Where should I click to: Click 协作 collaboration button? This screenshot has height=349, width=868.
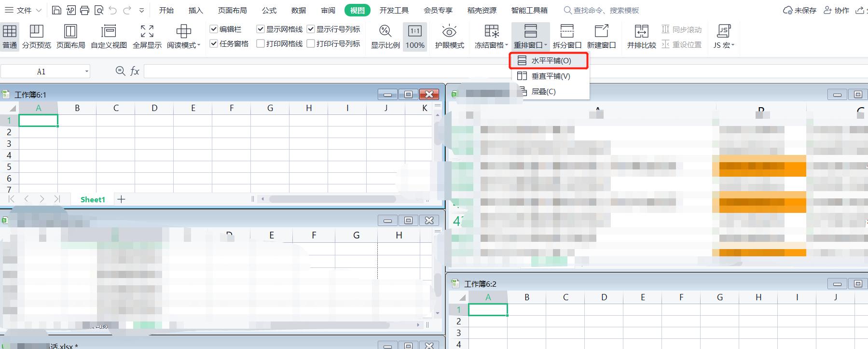point(836,10)
